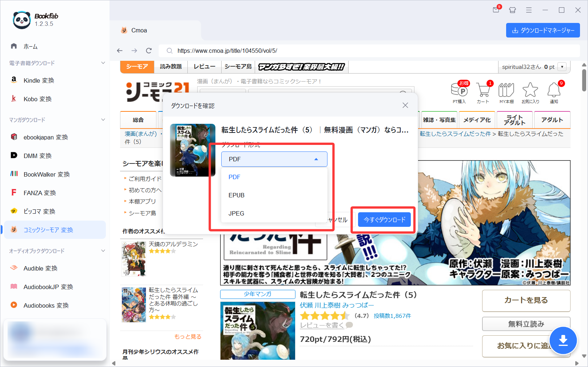Open the 伏瀬 川上泰樹 みっつばー author link
588x367 pixels.
337,305
